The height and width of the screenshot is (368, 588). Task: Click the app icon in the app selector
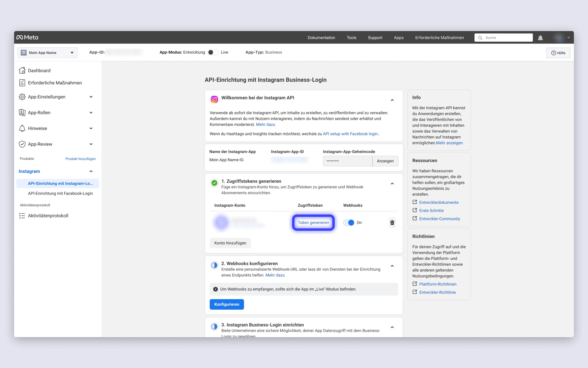pos(24,53)
